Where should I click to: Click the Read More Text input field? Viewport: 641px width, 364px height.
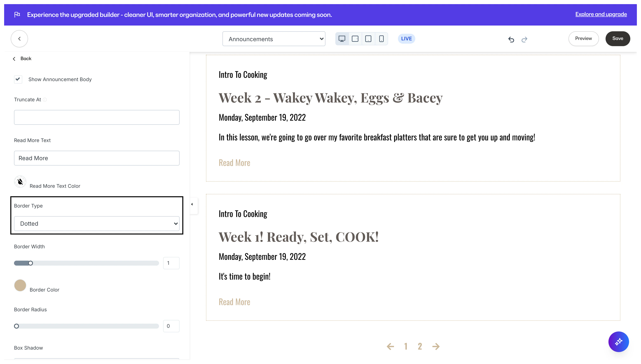[97, 158]
